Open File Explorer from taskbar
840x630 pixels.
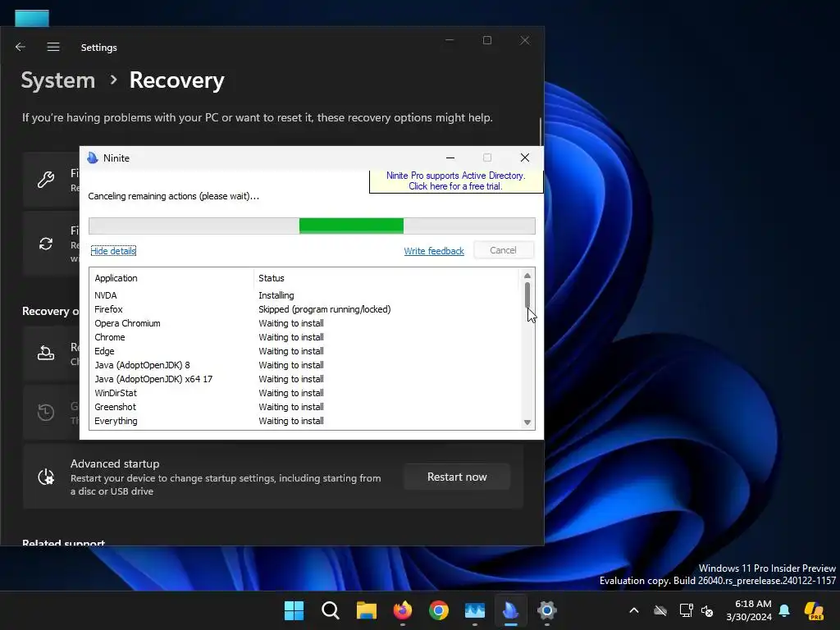(x=367, y=610)
